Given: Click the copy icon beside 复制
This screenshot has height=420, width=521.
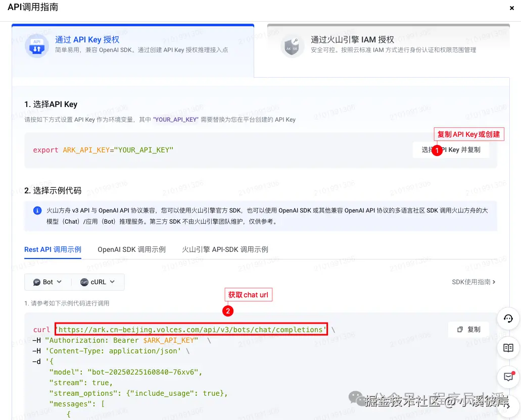Looking at the screenshot, I should pyautogui.click(x=460, y=329).
